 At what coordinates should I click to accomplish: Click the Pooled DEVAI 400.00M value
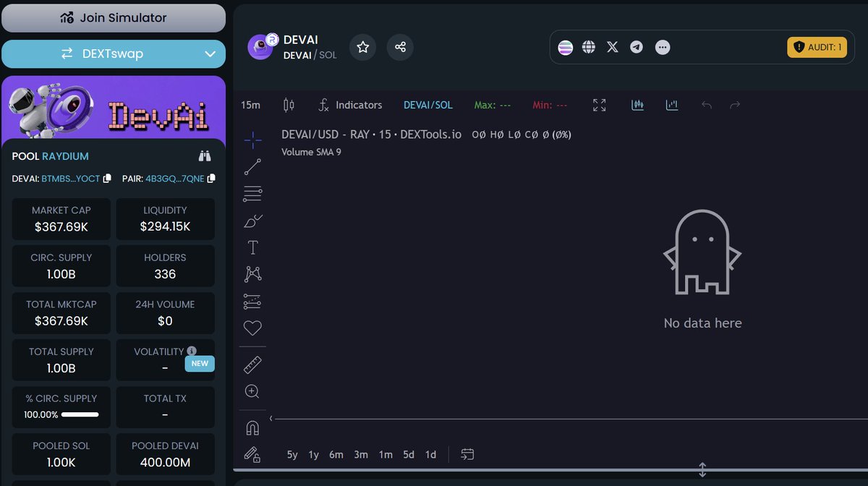point(165,462)
